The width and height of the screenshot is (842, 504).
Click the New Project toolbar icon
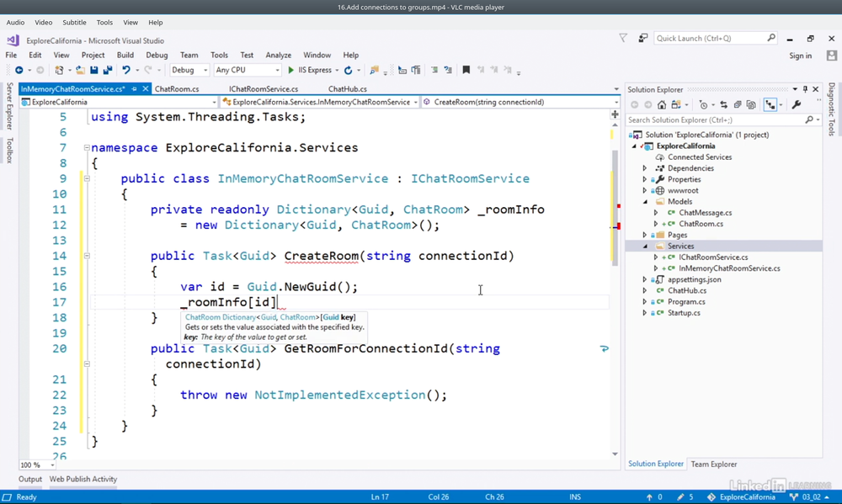[59, 70]
